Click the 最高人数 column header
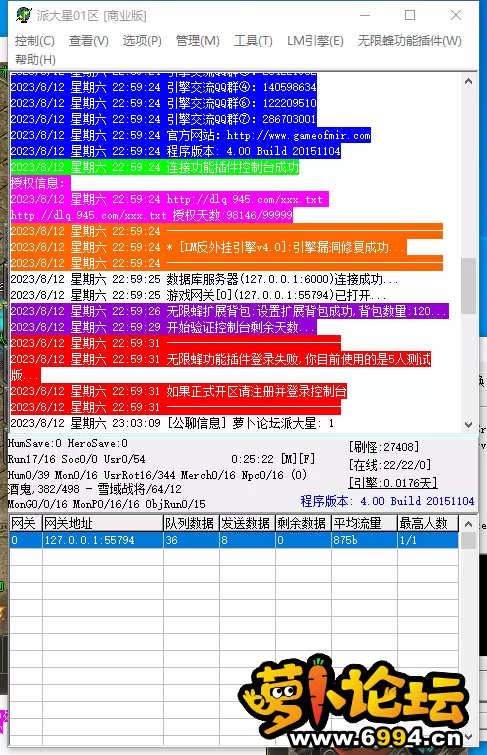This screenshot has height=755, width=487. point(428,523)
